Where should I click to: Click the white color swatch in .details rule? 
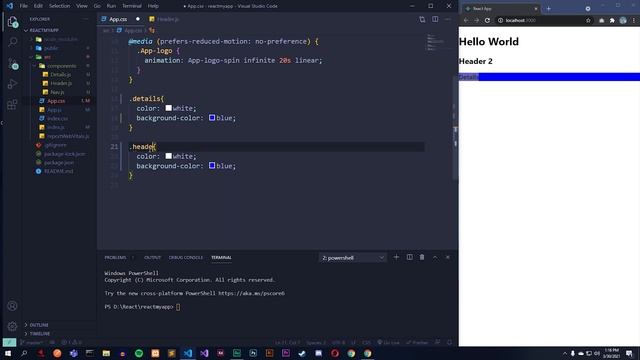point(169,108)
